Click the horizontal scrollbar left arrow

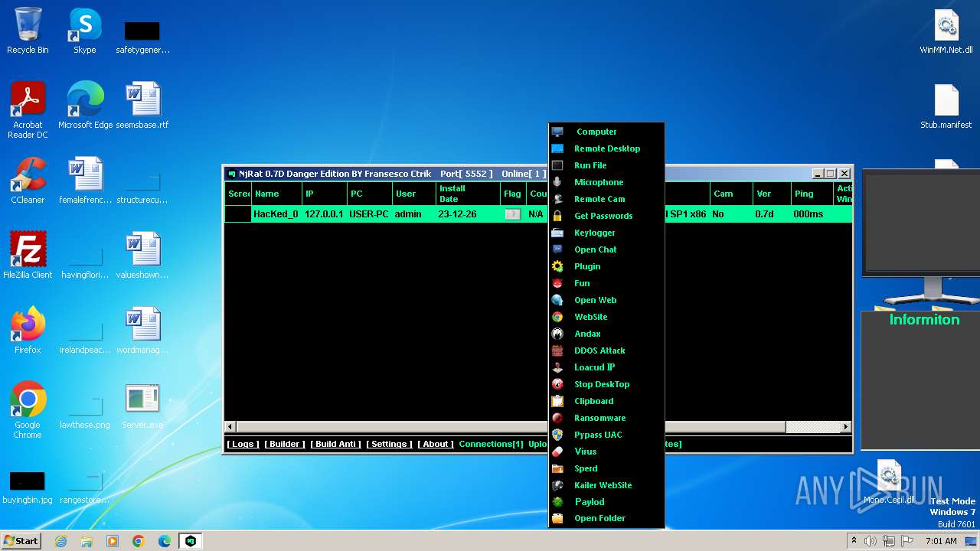click(x=230, y=426)
